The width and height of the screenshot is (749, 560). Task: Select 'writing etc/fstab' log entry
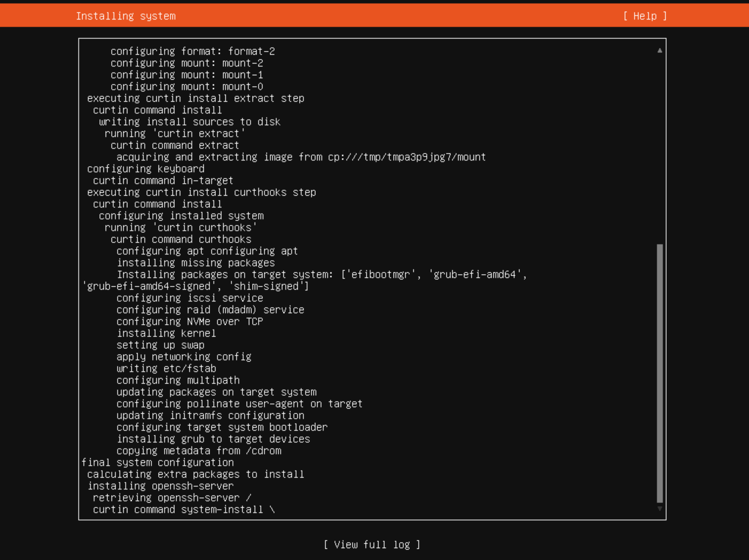[166, 369]
